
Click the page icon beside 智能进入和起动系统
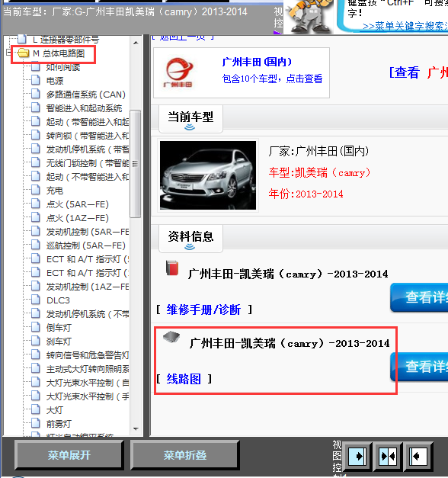[36, 107]
